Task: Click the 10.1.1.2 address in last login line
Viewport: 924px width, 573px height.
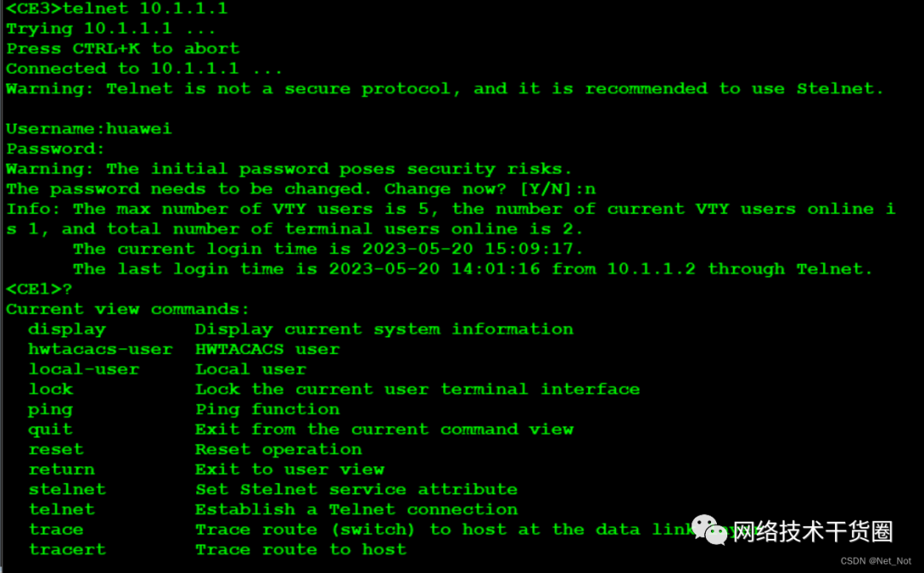Action: (651, 269)
